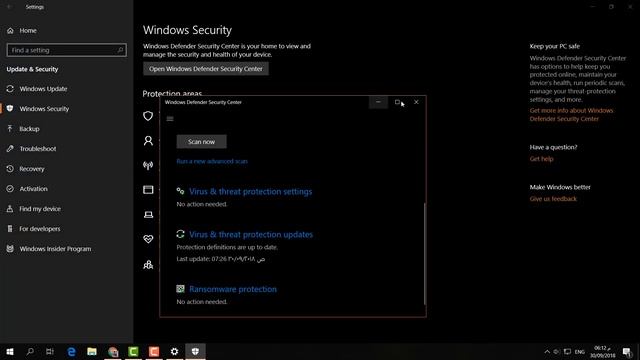
Task: Open Virus & threat protection updates link
Action: pos(251,234)
